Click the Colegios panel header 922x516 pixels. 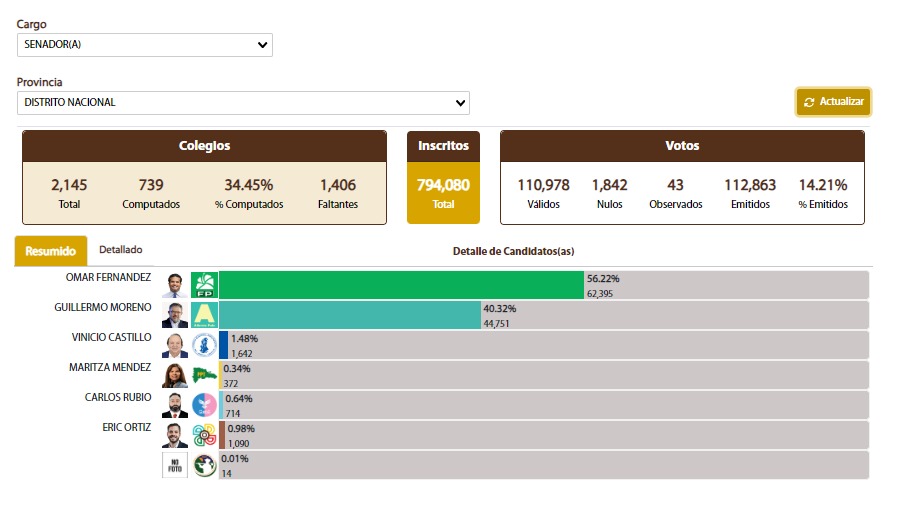click(x=204, y=146)
